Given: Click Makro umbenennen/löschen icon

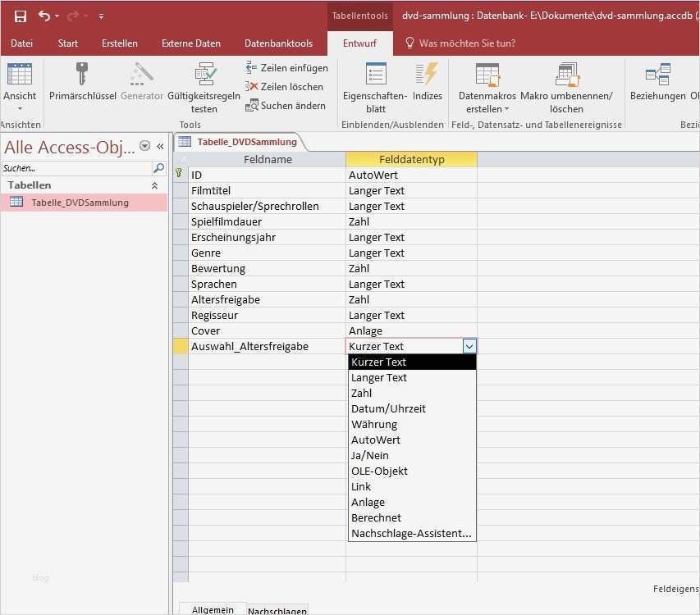Looking at the screenshot, I should (566, 75).
